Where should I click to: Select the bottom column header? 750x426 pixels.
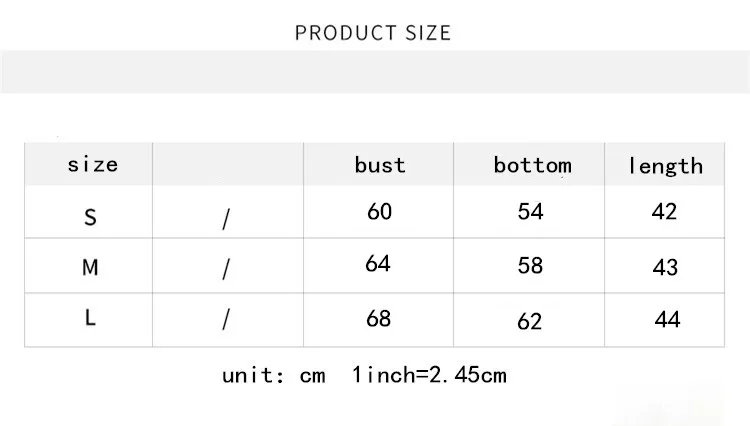click(532, 165)
